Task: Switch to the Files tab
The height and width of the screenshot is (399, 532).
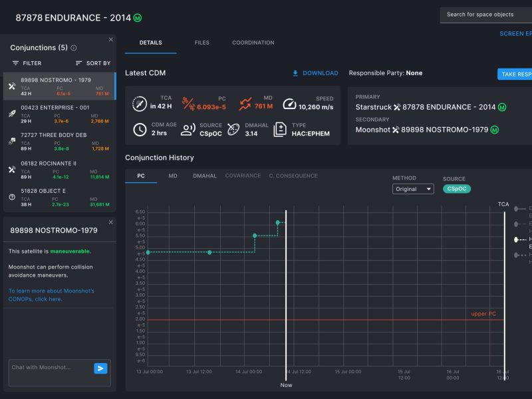Action: point(201,43)
